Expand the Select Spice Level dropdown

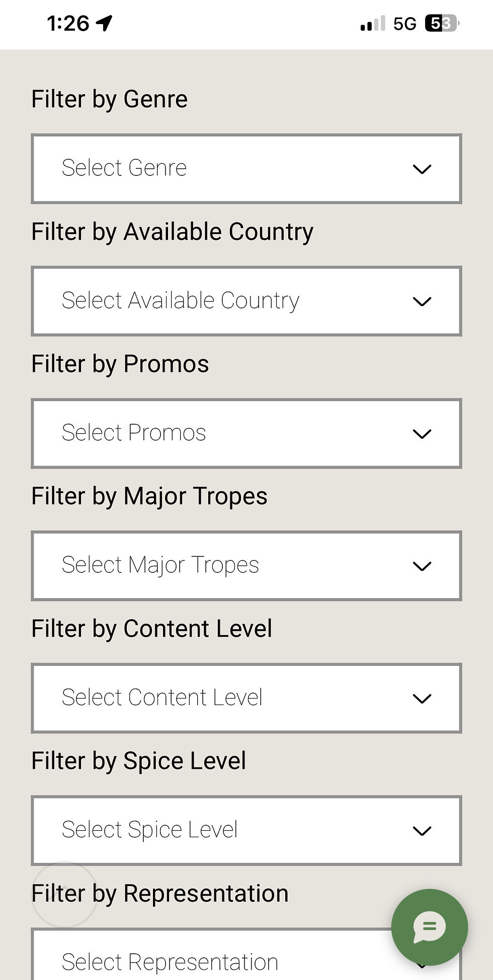[247, 830]
